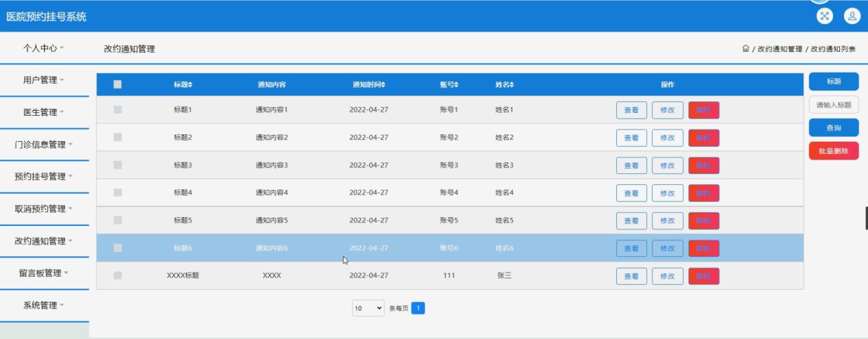Delete the row for 张三
868x339 pixels.
tap(704, 276)
